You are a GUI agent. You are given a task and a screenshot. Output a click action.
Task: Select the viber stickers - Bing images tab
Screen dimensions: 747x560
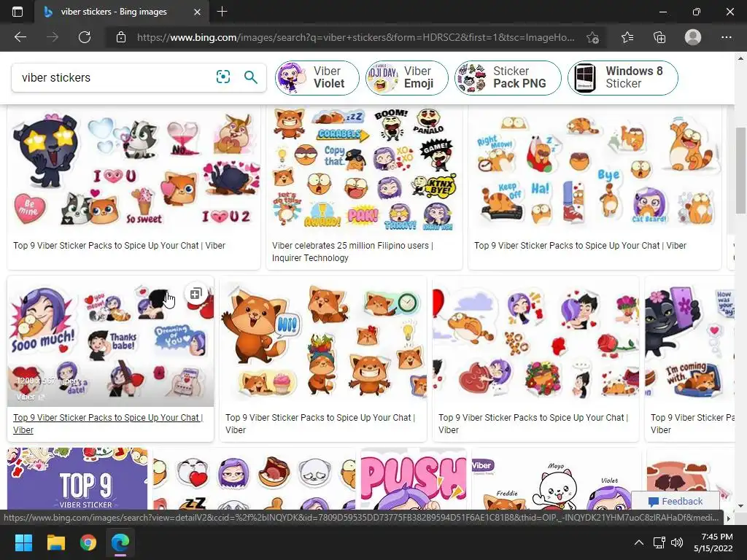point(123,12)
